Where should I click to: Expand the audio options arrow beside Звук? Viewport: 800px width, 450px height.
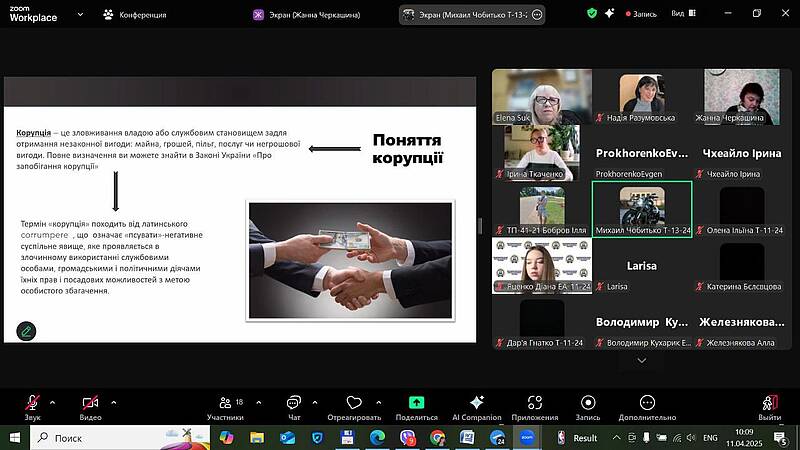point(52,401)
